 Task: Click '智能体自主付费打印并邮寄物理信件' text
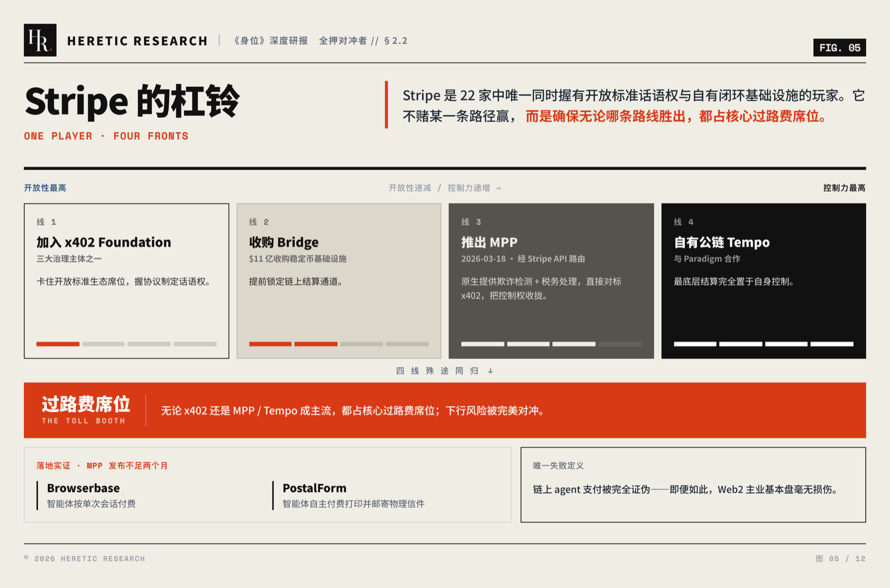353,503
